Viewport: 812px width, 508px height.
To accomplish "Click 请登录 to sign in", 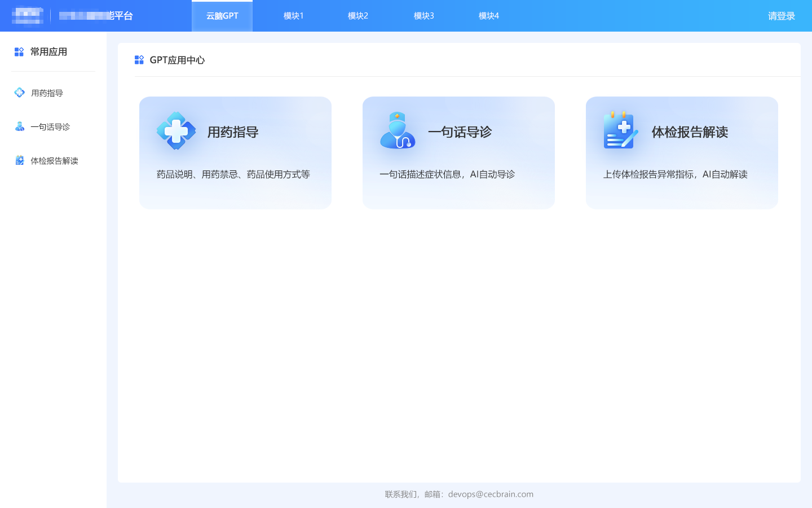I will (x=781, y=16).
